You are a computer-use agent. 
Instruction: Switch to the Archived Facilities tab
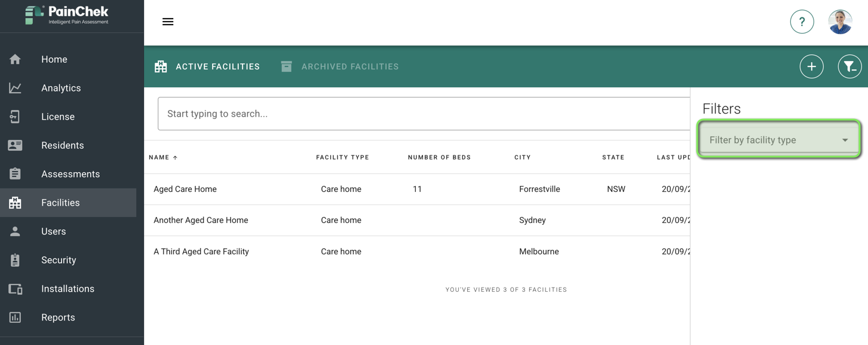(340, 66)
